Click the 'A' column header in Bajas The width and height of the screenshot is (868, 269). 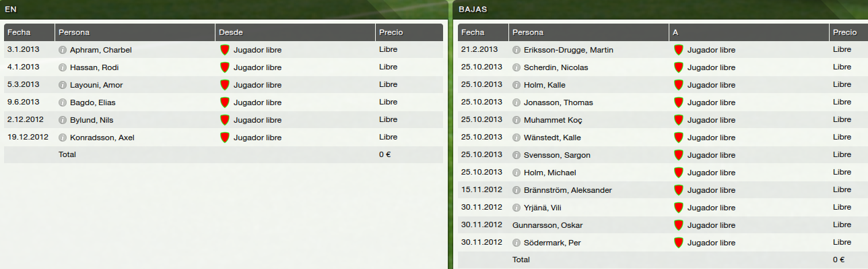point(749,32)
